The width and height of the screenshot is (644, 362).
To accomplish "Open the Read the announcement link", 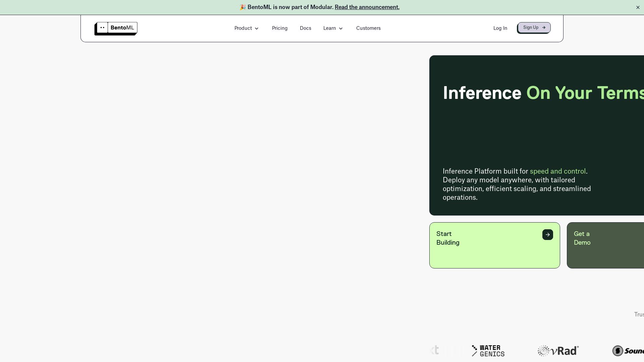I will [367, 7].
